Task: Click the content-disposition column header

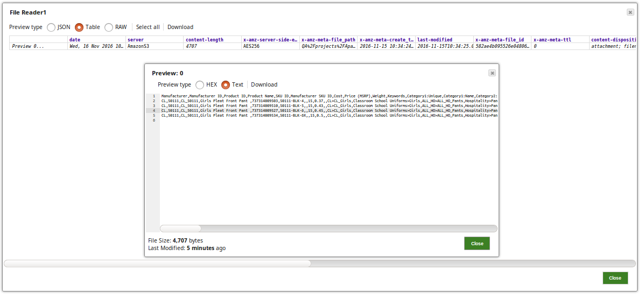Action: [x=613, y=39]
